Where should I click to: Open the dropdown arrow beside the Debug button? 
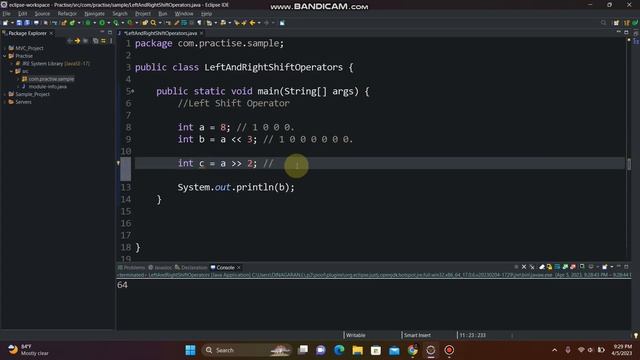tap(94, 23)
